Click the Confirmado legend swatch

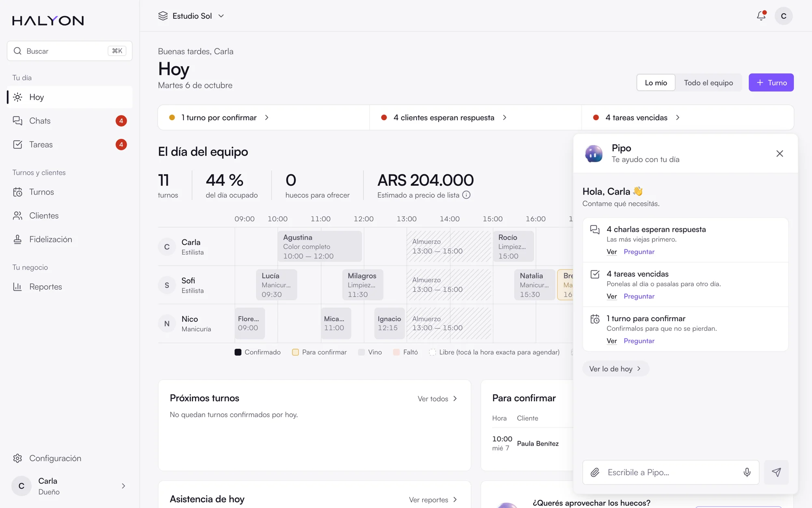click(x=238, y=352)
